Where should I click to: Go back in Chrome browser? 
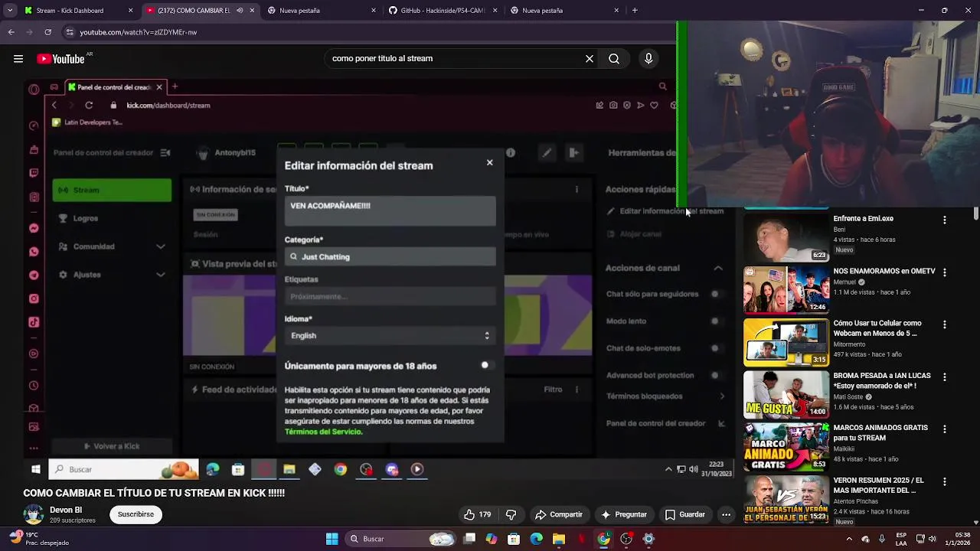point(11,32)
